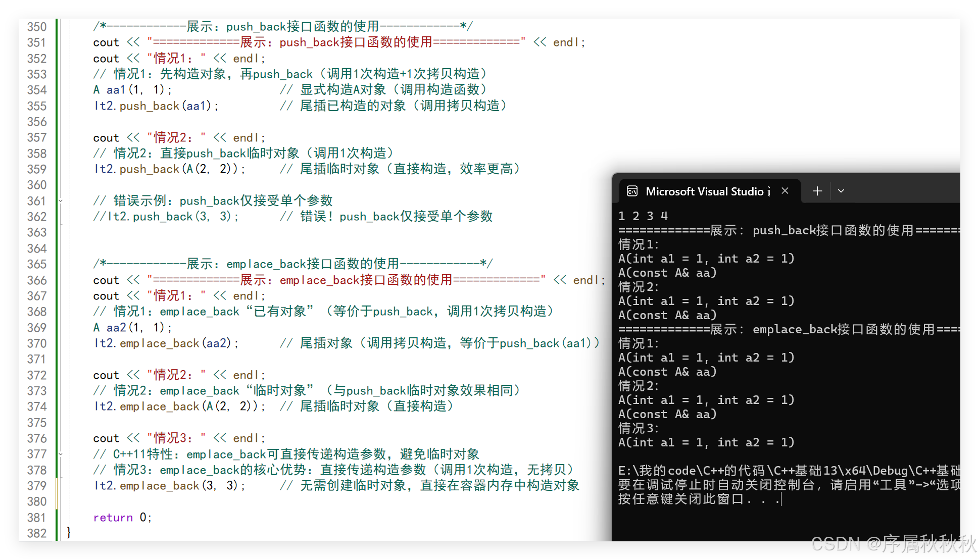Click the lt2.push_back(aa1) statement
This screenshot has width=979, height=560.
point(156,106)
